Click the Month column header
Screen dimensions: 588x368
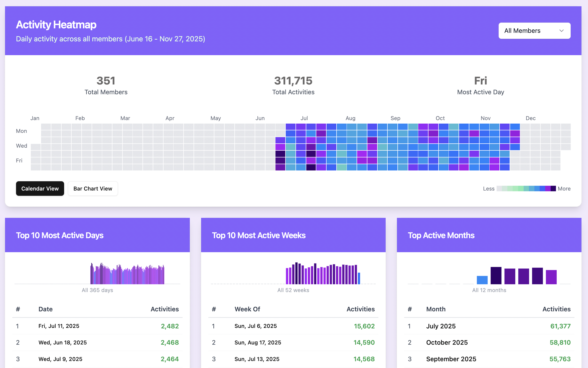pyautogui.click(x=436, y=309)
